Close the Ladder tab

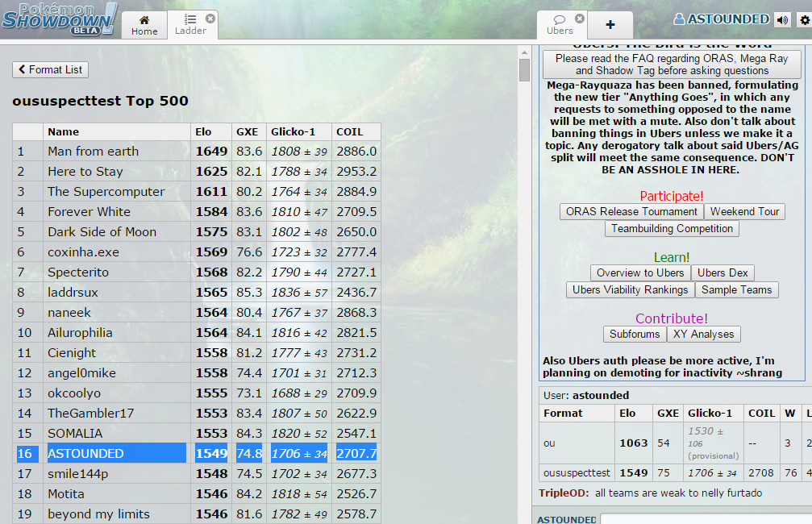click(x=210, y=18)
